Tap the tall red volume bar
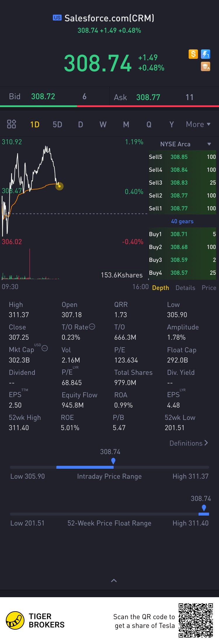Screen dimensions: 219x644 point(29,263)
